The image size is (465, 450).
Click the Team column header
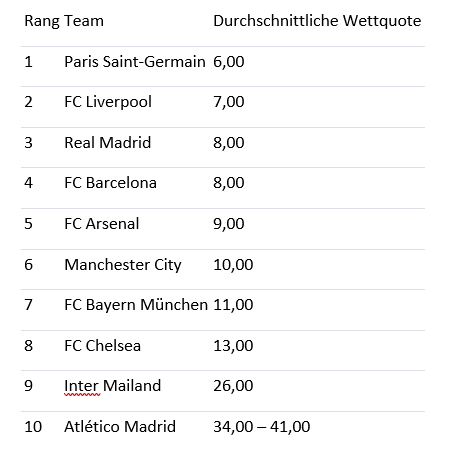point(84,21)
